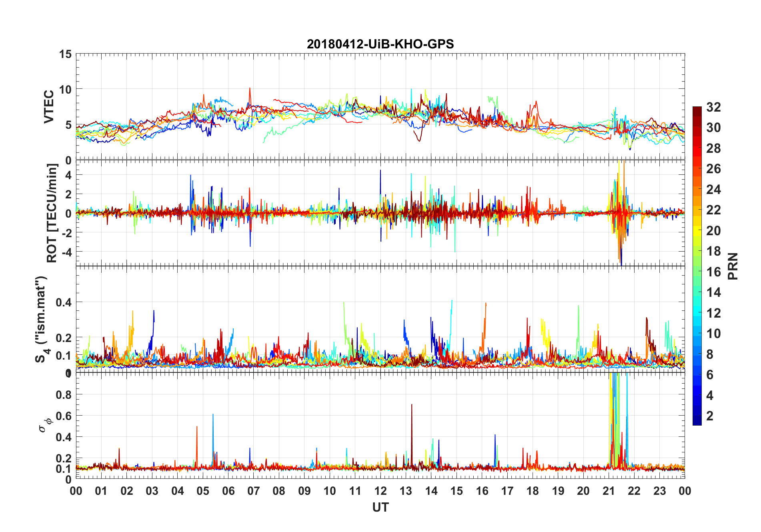Click colorbar tick label 32

point(713,107)
